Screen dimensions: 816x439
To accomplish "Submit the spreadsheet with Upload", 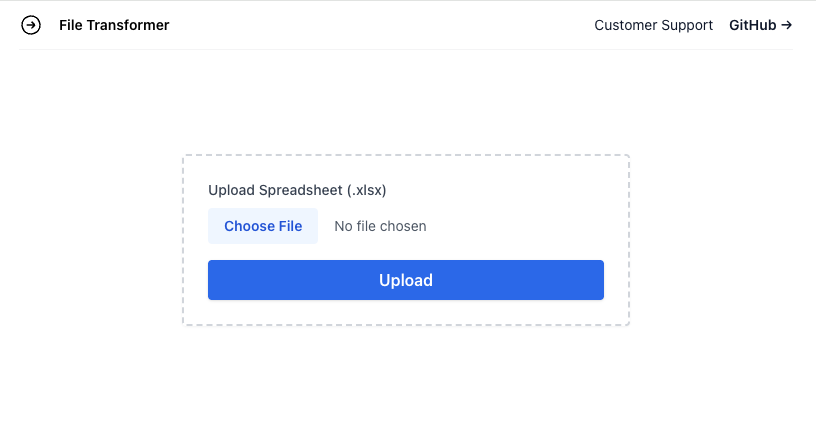I will pos(406,280).
